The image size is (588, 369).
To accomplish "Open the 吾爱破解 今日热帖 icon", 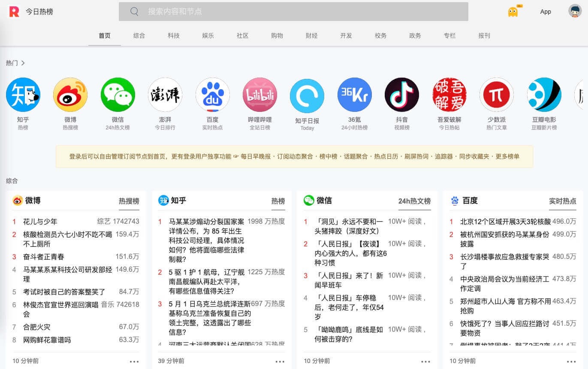I will coord(449,95).
